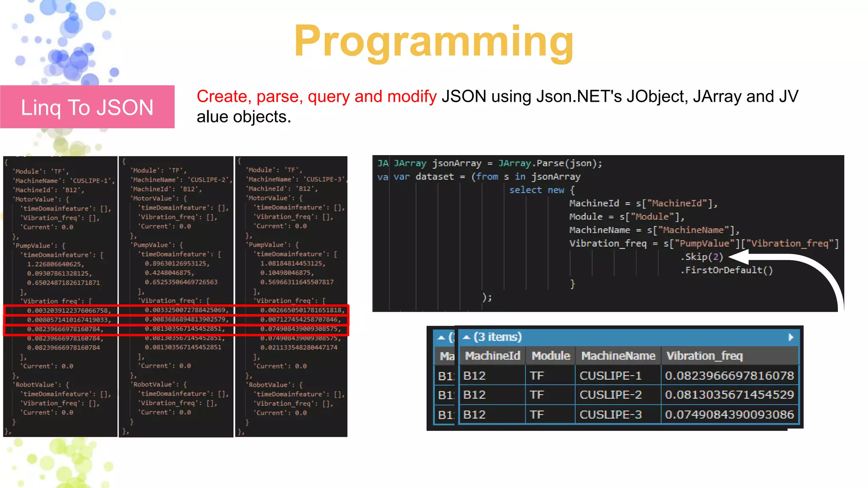Screen dimensions: 868x488
Task: Click value 0.89630126953125 in second JSON panel
Action: 177,263
